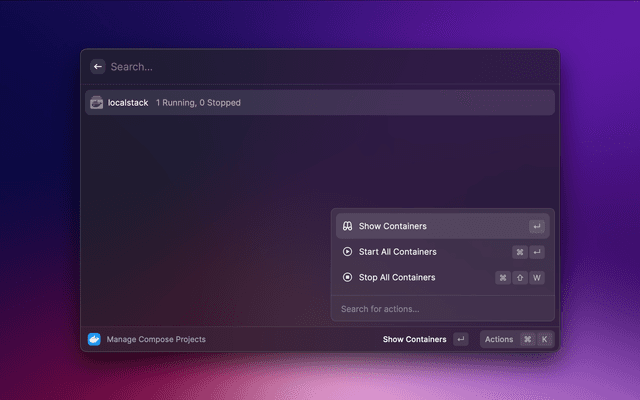Choose Show Containers from the actions menu
The height and width of the screenshot is (400, 640).
(x=393, y=226)
